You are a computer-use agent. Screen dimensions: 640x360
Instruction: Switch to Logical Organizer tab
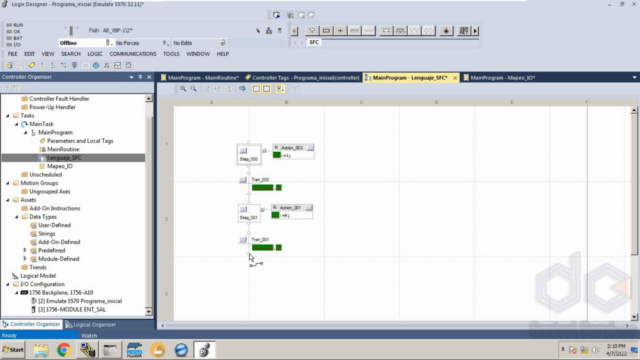point(91,324)
